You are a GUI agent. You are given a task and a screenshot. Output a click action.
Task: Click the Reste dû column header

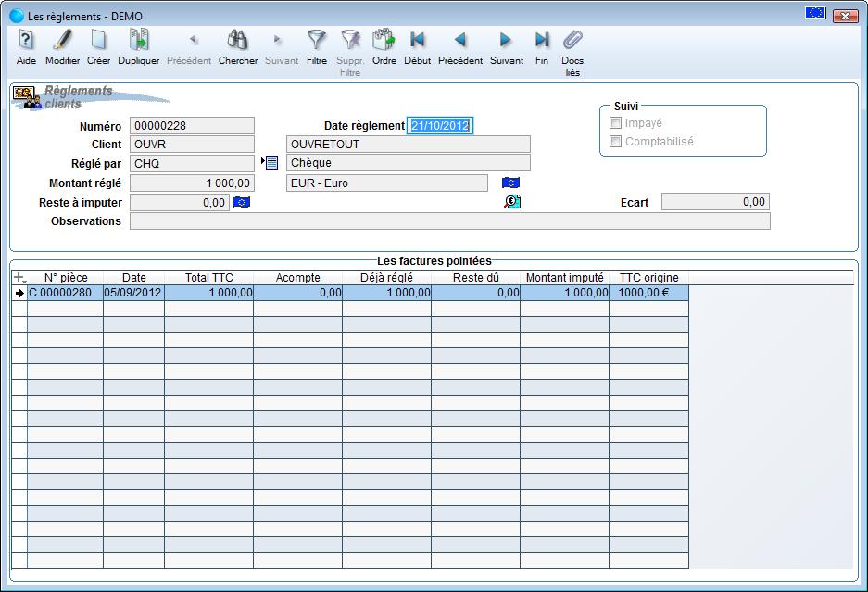[475, 277]
